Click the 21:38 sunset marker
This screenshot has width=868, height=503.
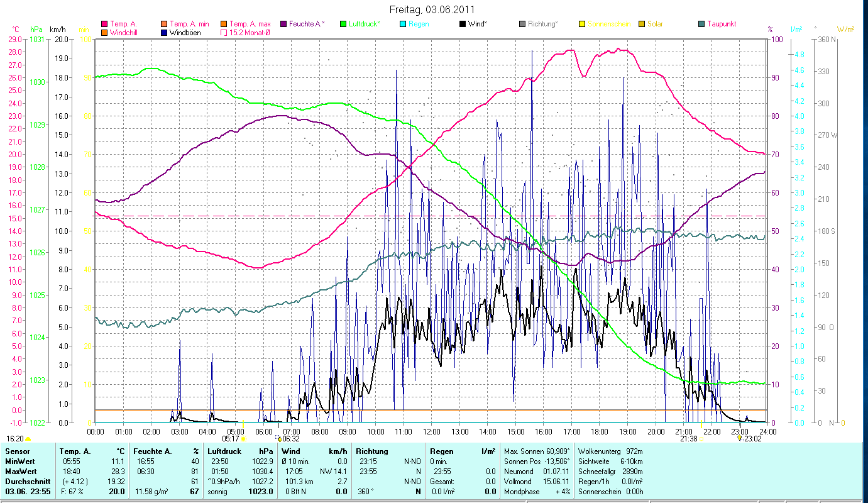coord(688,438)
